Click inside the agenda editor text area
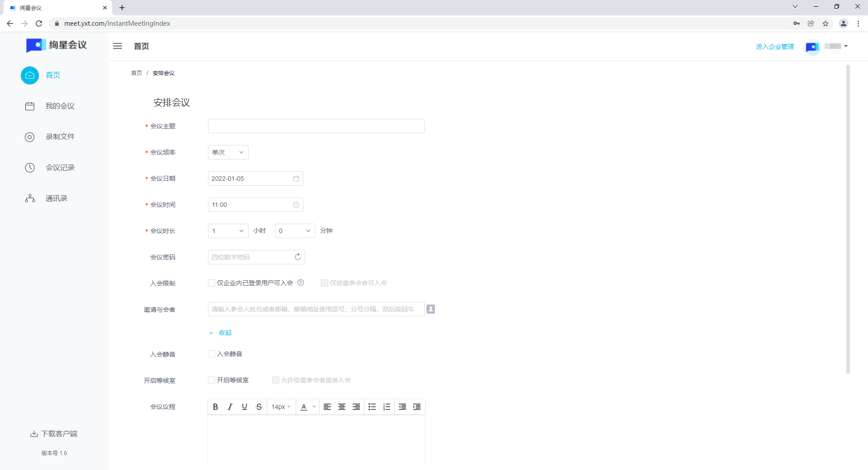 click(x=316, y=441)
